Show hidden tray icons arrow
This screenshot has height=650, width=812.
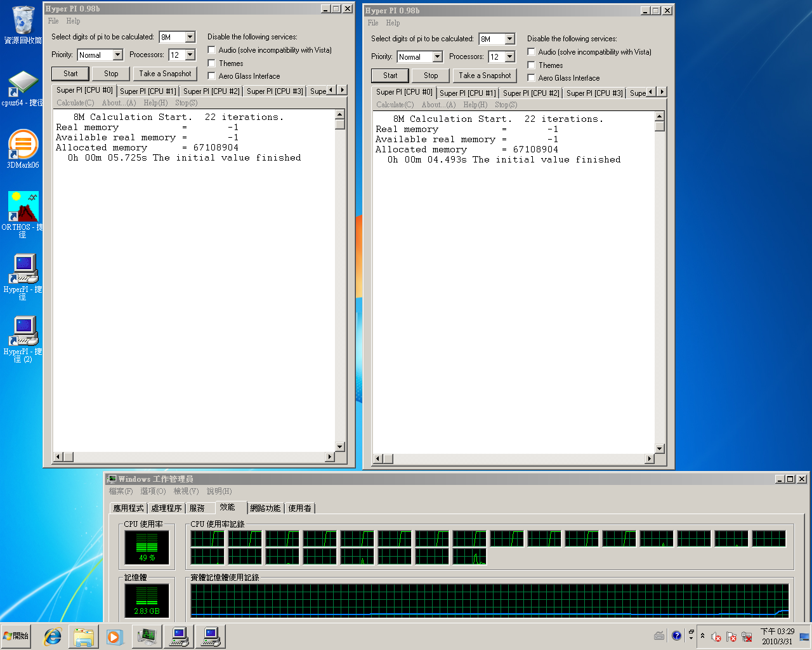point(702,636)
